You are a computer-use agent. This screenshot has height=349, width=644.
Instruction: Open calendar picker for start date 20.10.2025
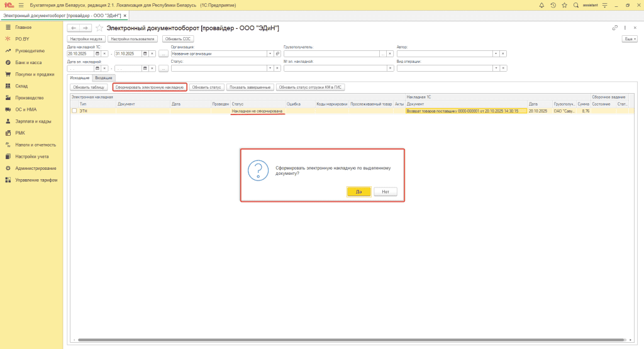click(97, 53)
